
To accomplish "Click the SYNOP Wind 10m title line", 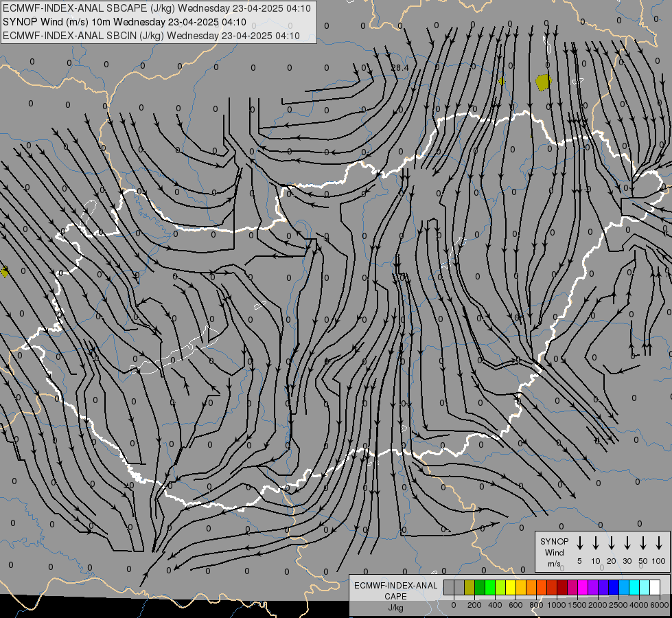I will pos(124,22).
